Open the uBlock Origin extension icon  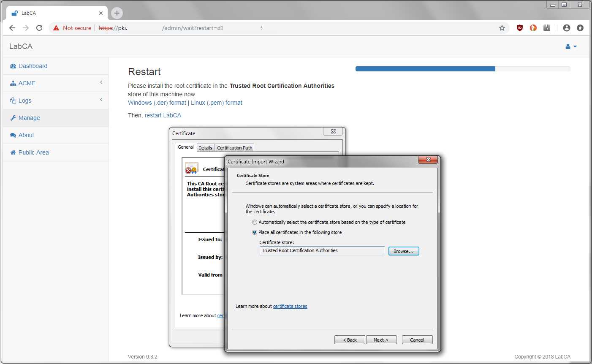[519, 27]
